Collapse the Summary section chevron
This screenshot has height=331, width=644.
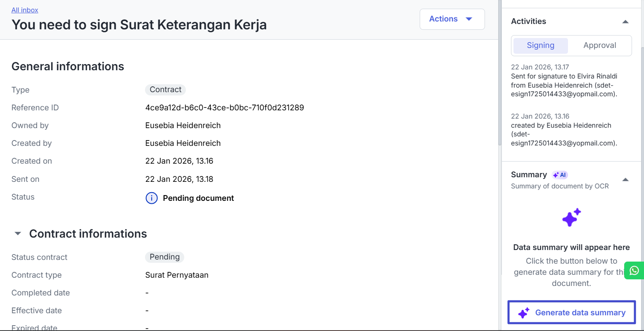(x=625, y=179)
